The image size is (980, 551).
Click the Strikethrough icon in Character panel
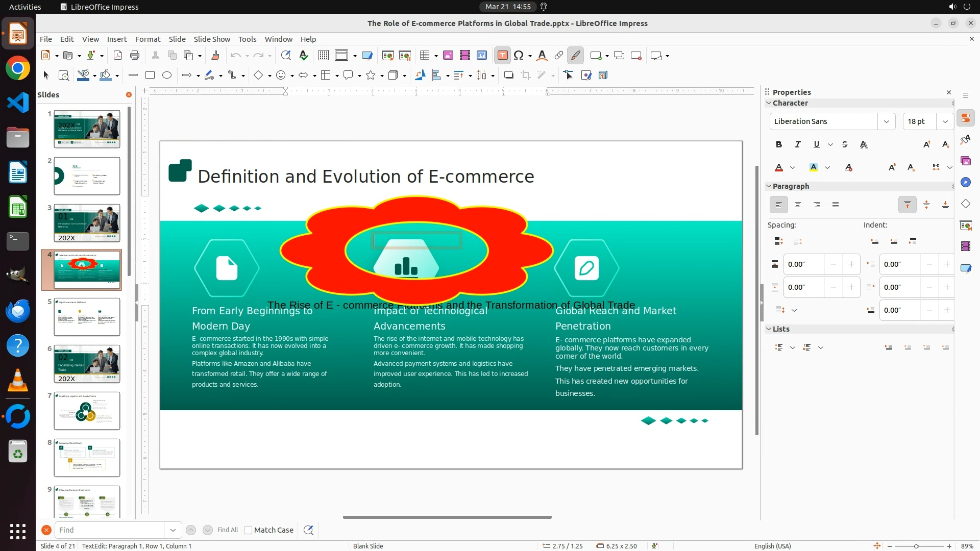(845, 145)
